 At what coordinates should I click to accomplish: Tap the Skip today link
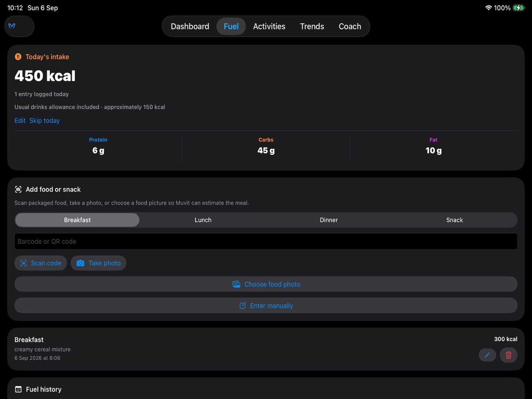click(45, 121)
